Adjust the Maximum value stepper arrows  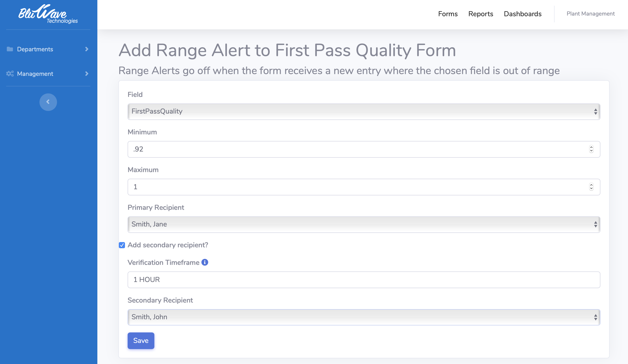pyautogui.click(x=591, y=187)
